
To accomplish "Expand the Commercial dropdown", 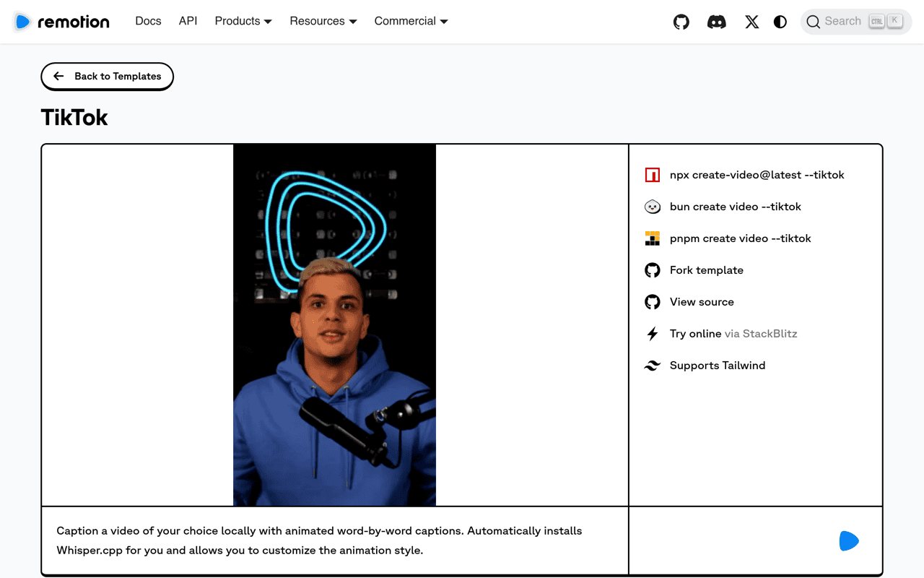I will [411, 21].
